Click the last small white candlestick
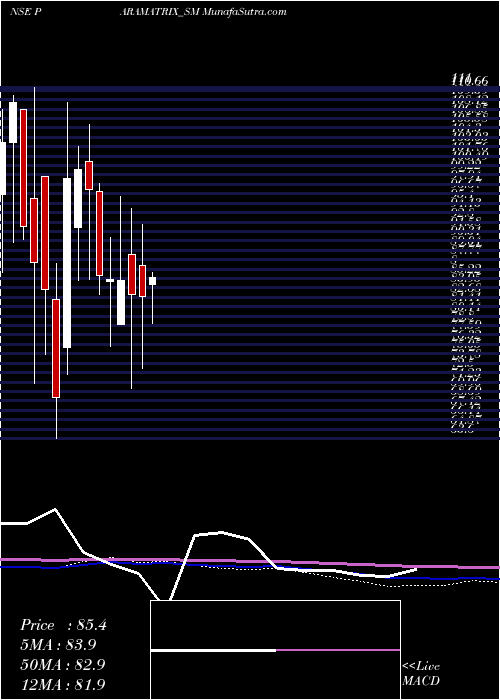 [153, 281]
